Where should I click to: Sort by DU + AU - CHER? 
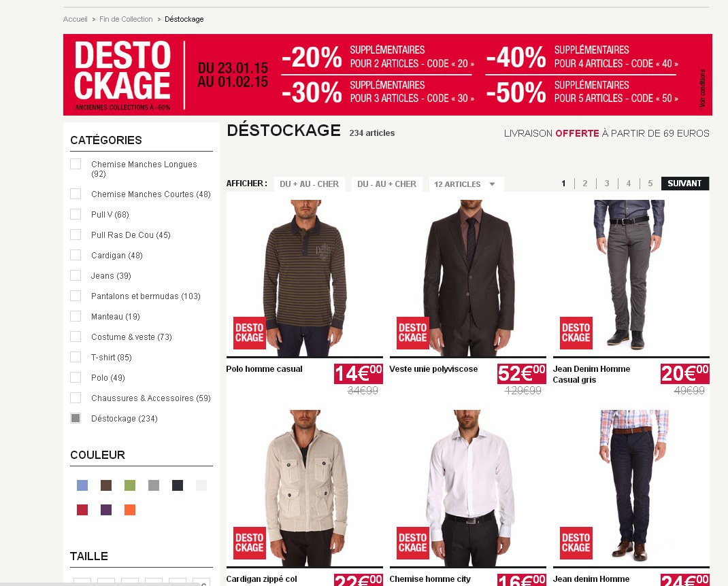309,184
